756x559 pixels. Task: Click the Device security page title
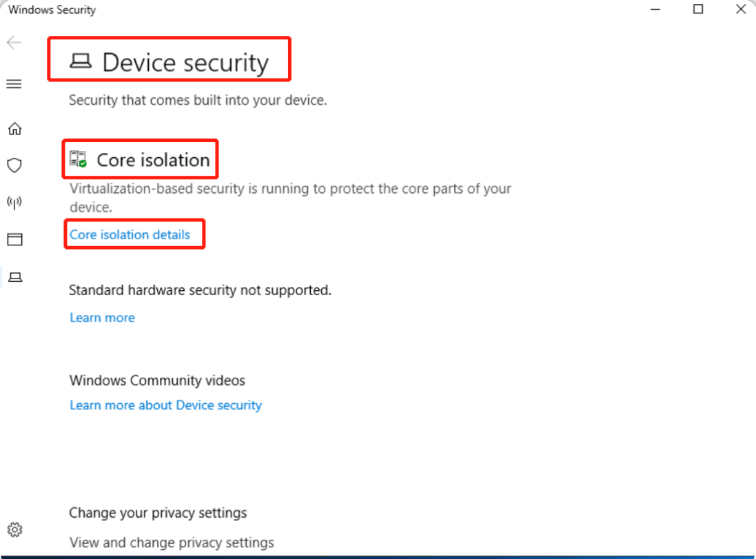[x=185, y=63]
